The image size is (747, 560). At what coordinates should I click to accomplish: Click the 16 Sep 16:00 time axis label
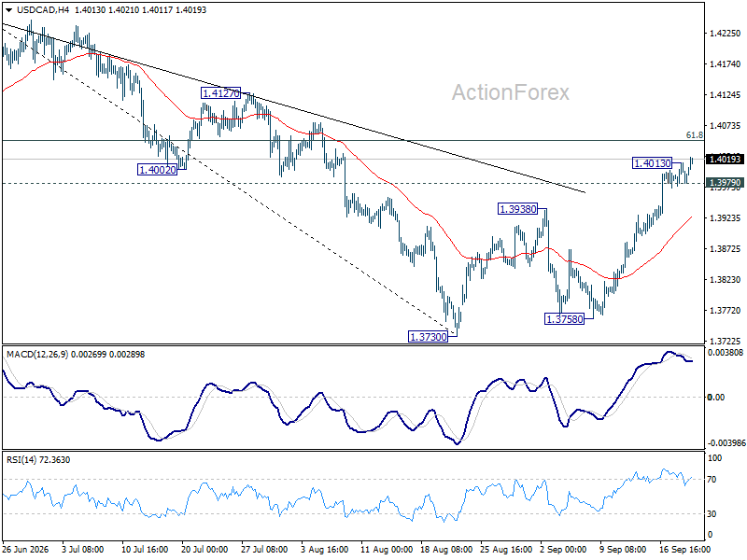(x=684, y=549)
